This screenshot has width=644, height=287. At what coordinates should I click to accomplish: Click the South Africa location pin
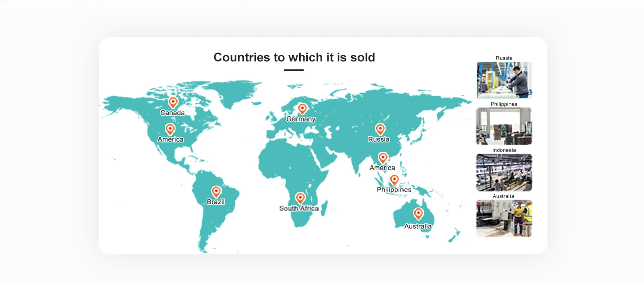[x=300, y=198]
